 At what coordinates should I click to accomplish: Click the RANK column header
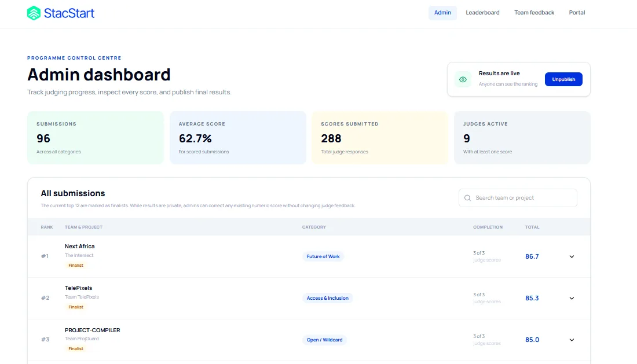(47, 227)
